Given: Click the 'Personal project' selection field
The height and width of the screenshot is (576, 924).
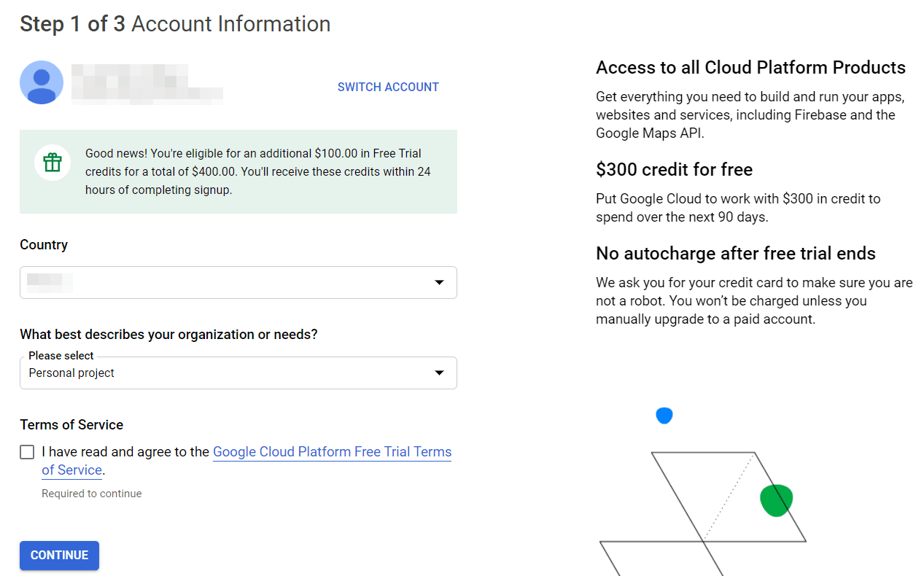Looking at the screenshot, I should pyautogui.click(x=219, y=373).
